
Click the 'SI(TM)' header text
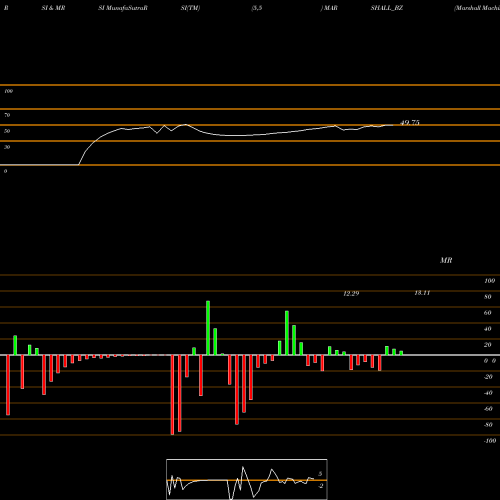click(x=190, y=8)
